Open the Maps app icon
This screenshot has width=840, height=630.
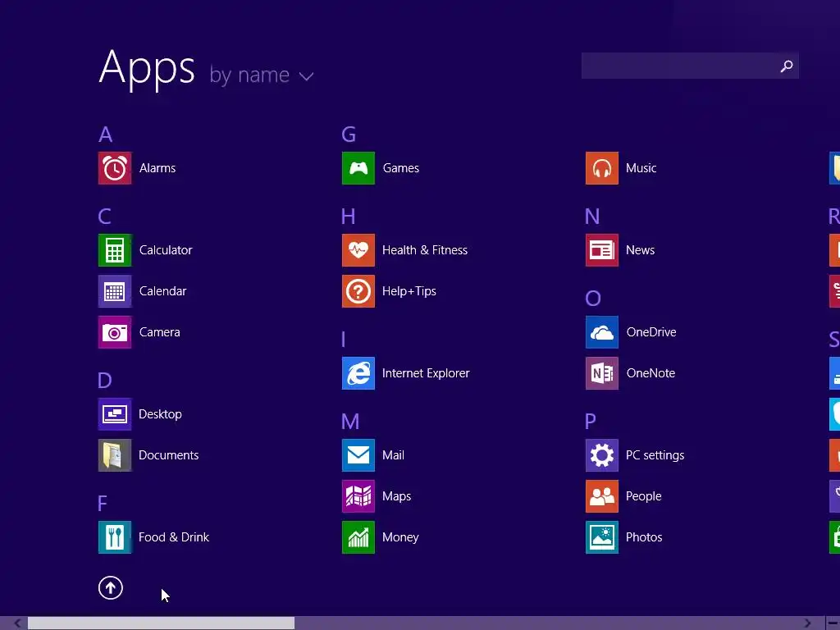click(x=358, y=496)
